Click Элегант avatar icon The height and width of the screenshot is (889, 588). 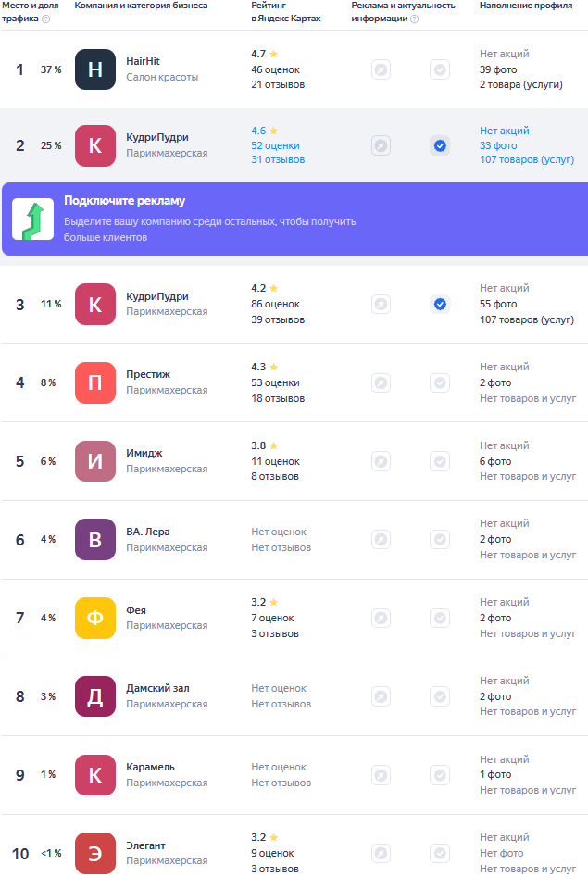pyautogui.click(x=95, y=853)
